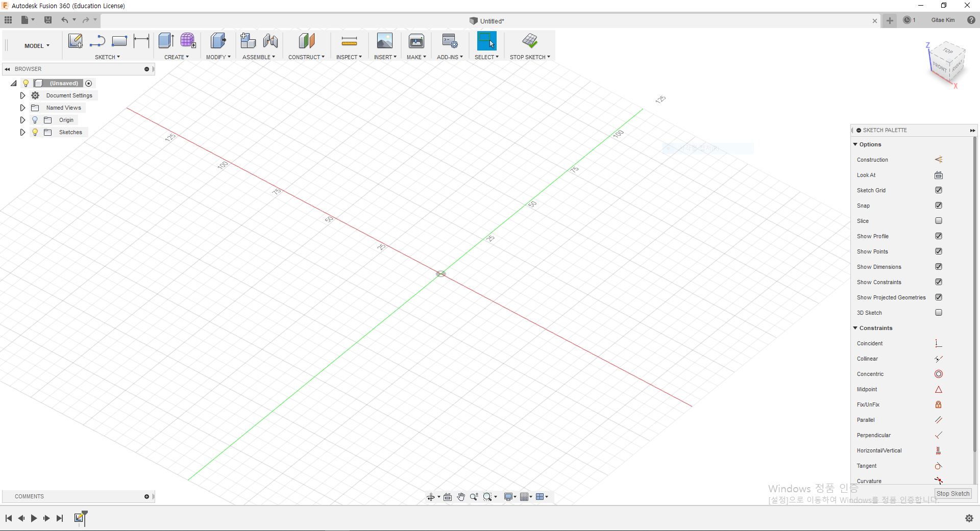
Task: Toggle the Show Profile checkbox
Action: 938,236
